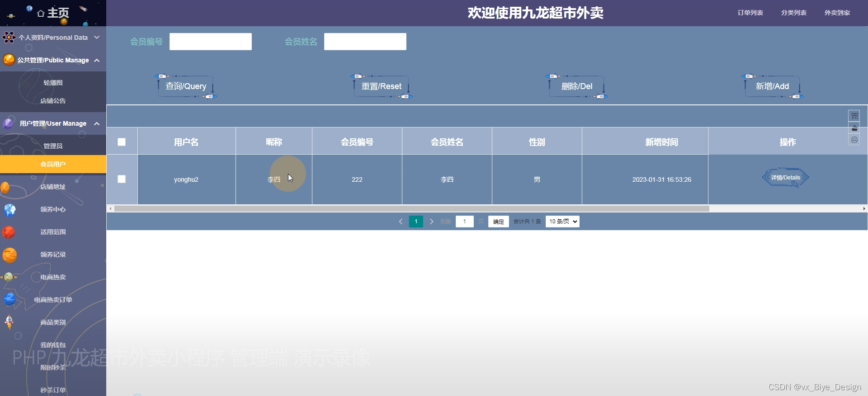Click the orange striped planet beside 领券记录
Image resolution: width=868 pixels, height=396 pixels.
click(x=9, y=255)
